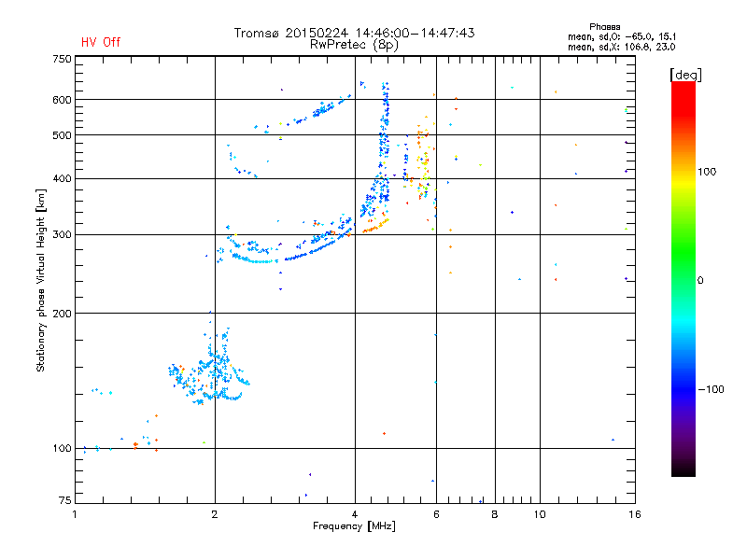Click the 'Stationary phase Virtual Height [km]' axis title
The height and width of the screenshot is (560, 747).
(x=40, y=281)
